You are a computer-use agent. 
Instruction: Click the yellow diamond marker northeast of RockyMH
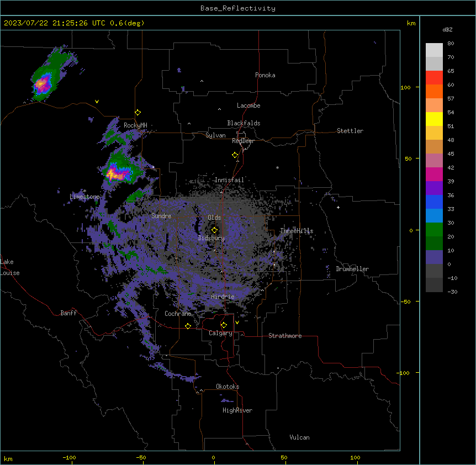(138, 112)
